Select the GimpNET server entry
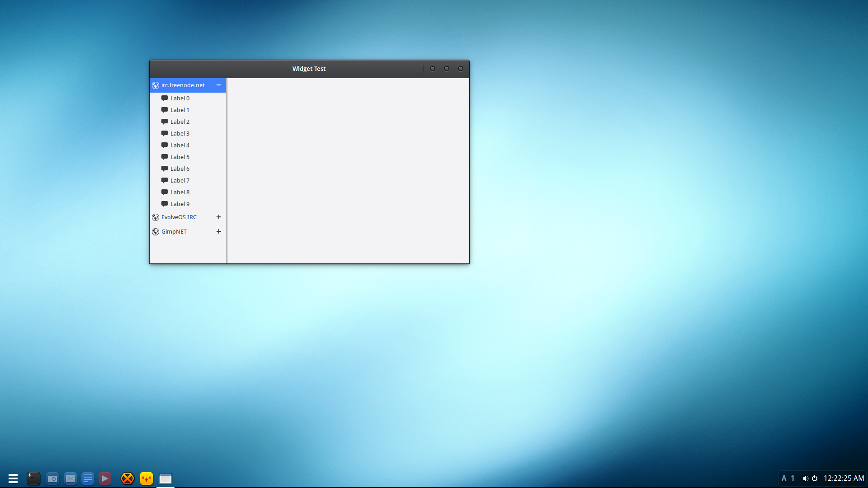The height and width of the screenshot is (488, 868). [188, 231]
